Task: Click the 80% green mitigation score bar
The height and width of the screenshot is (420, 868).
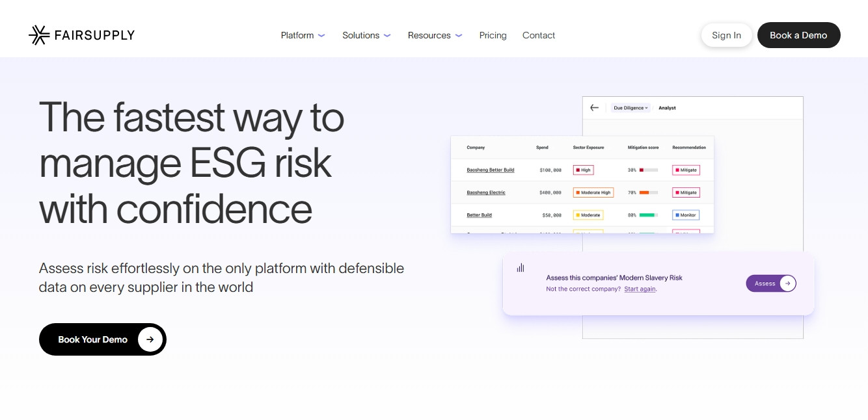Action: point(648,215)
